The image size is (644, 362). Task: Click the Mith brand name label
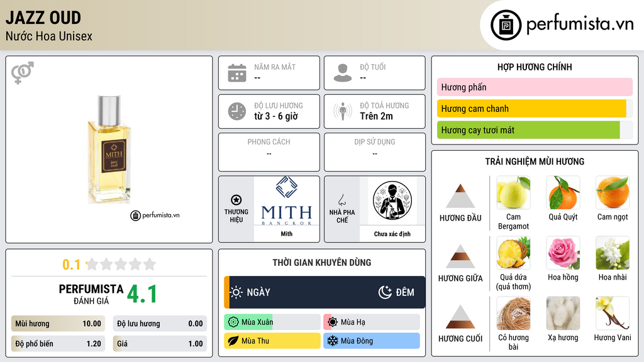[x=287, y=234]
